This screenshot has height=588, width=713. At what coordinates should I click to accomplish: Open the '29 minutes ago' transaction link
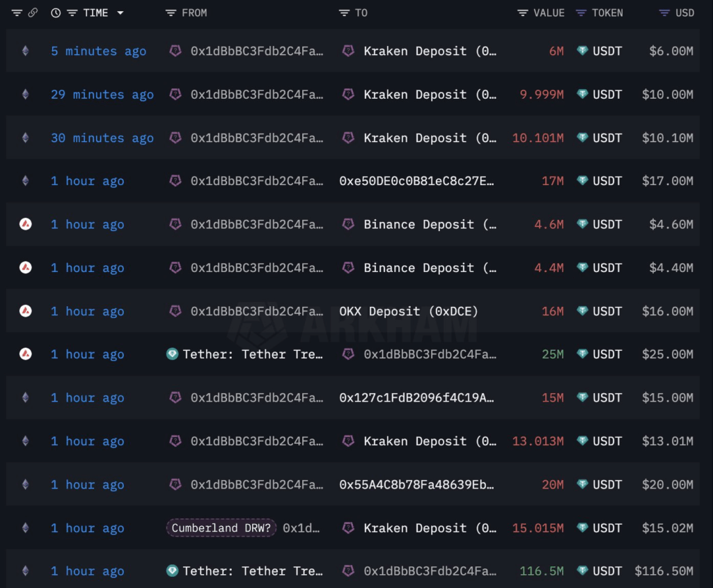click(x=102, y=95)
